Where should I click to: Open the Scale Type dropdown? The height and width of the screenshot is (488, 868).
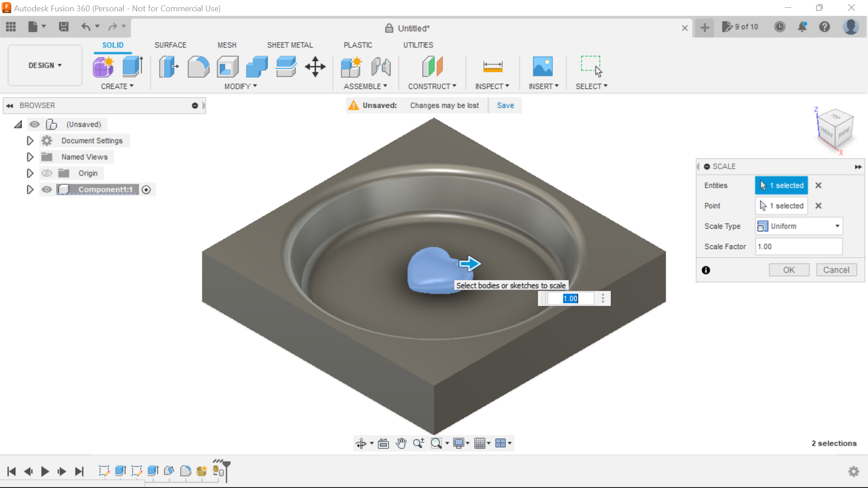coord(798,226)
